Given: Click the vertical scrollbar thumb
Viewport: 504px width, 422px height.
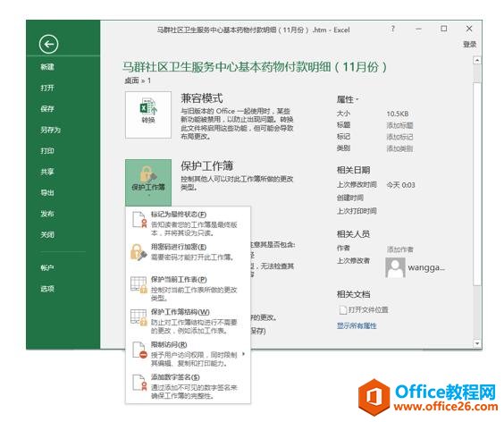Looking at the screenshot, I should click(x=477, y=183).
